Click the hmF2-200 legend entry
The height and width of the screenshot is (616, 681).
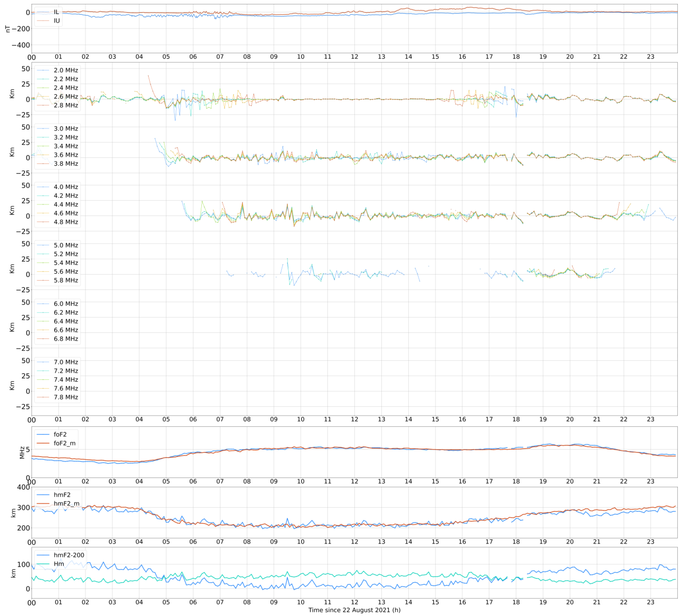coord(69,555)
